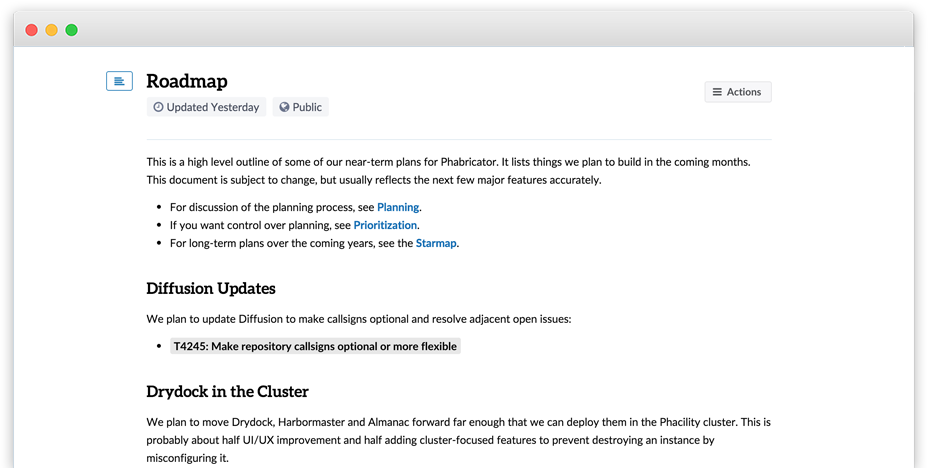Go to the Starmap page link

436,243
